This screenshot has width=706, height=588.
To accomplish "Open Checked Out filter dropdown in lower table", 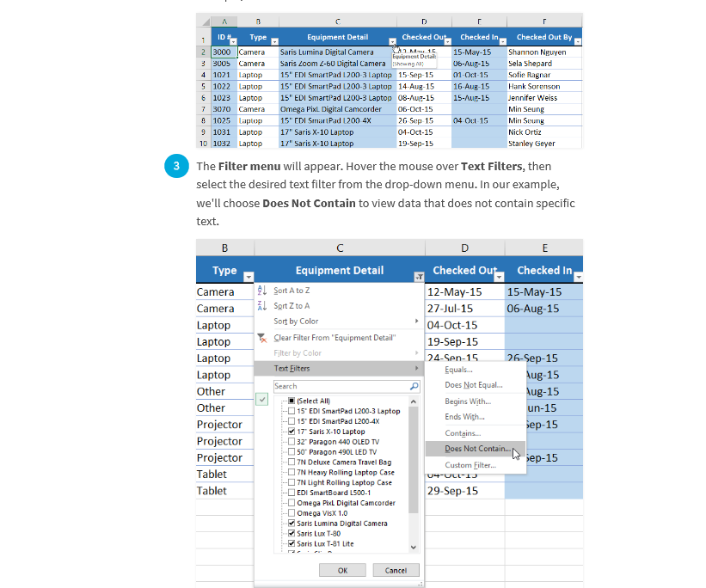I will [499, 277].
